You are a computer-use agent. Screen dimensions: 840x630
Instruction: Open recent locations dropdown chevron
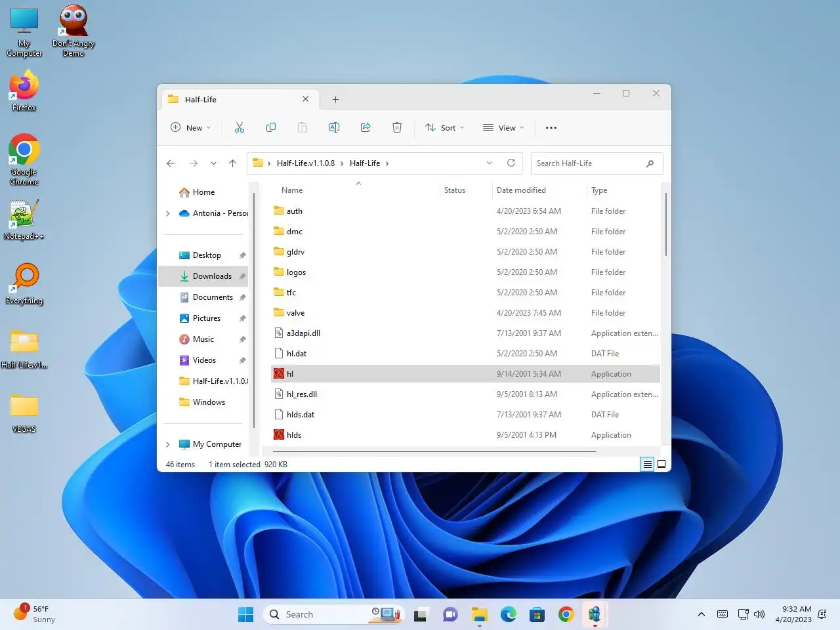click(x=213, y=163)
